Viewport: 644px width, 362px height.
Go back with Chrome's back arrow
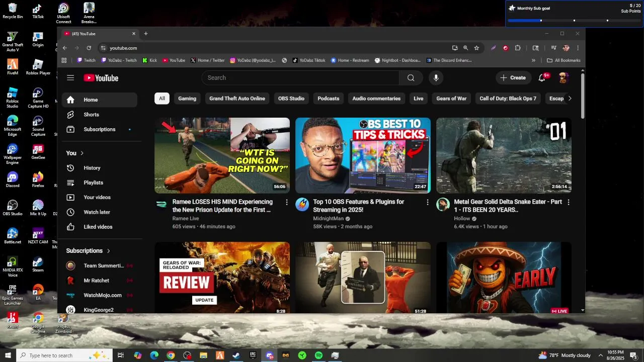coord(65,48)
